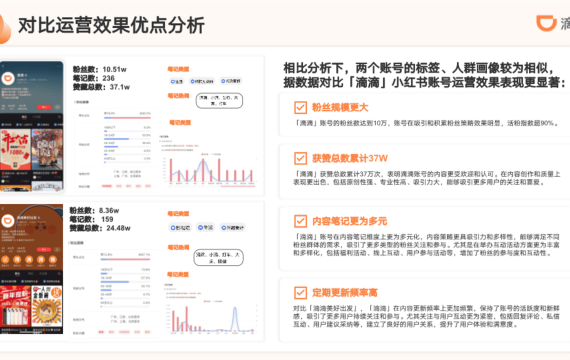Click the 笔记数: 159 text

coord(91,219)
